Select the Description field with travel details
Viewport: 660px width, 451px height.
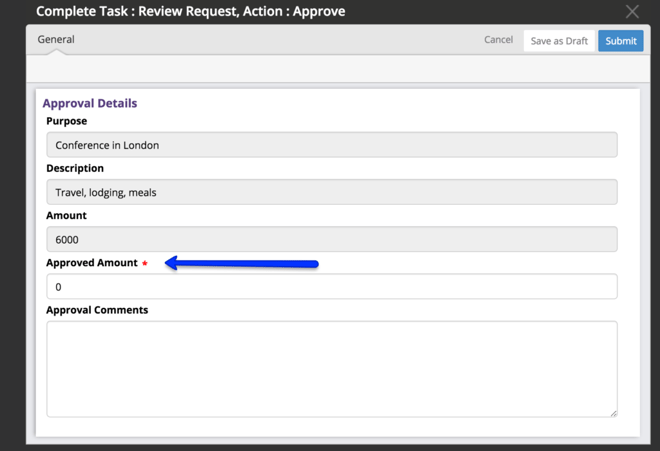click(332, 192)
